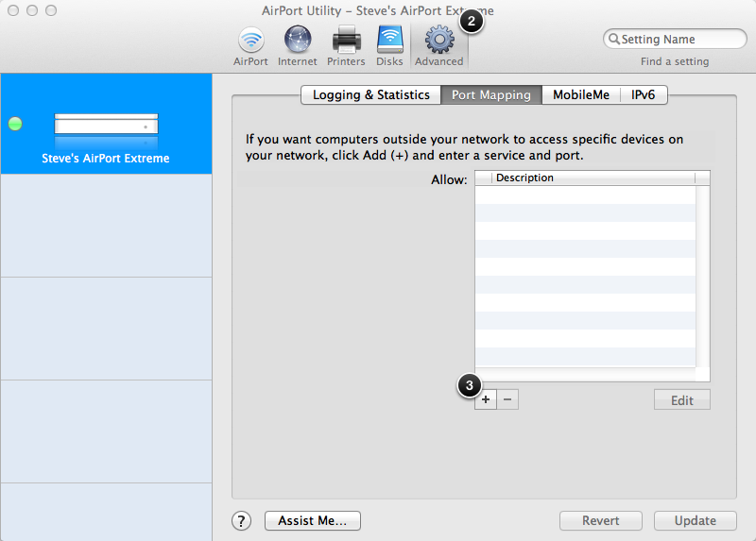Click the window zoom button
The image size is (756, 541).
pos(51,10)
